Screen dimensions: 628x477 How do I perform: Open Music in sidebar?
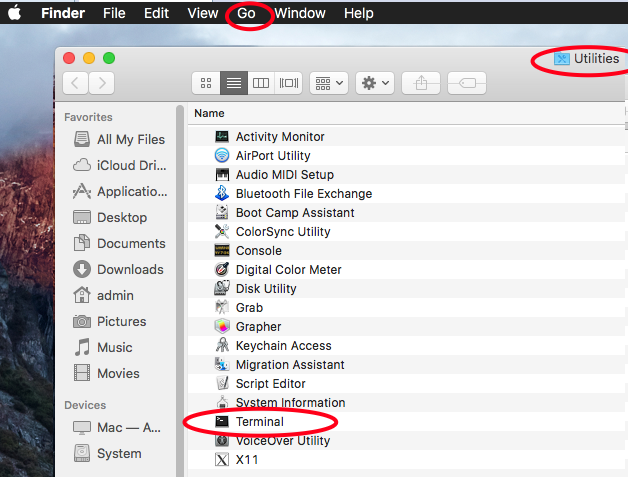[103, 348]
